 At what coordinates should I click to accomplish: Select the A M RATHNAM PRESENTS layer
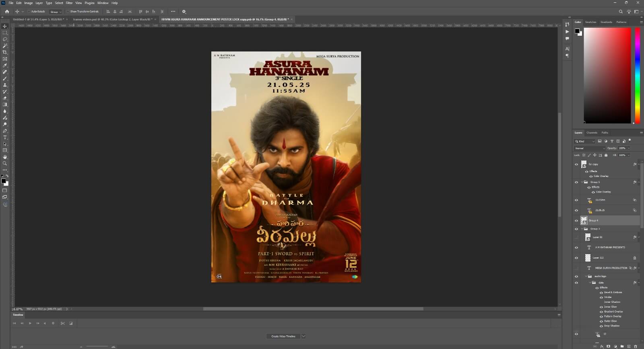(610, 247)
